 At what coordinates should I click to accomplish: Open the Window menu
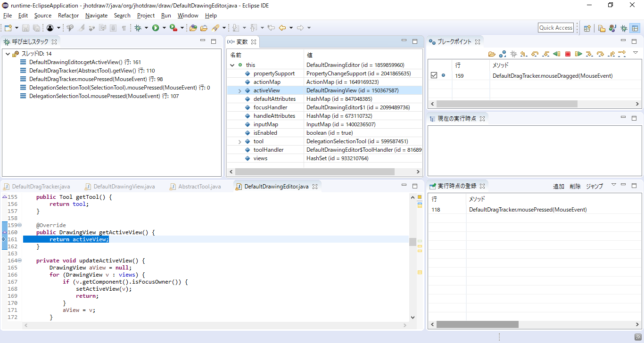188,16
